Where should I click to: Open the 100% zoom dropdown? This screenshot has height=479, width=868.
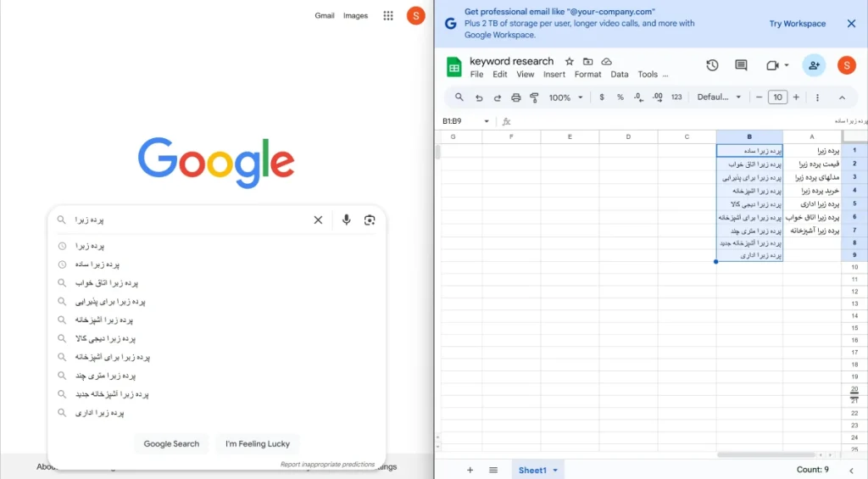tap(565, 97)
